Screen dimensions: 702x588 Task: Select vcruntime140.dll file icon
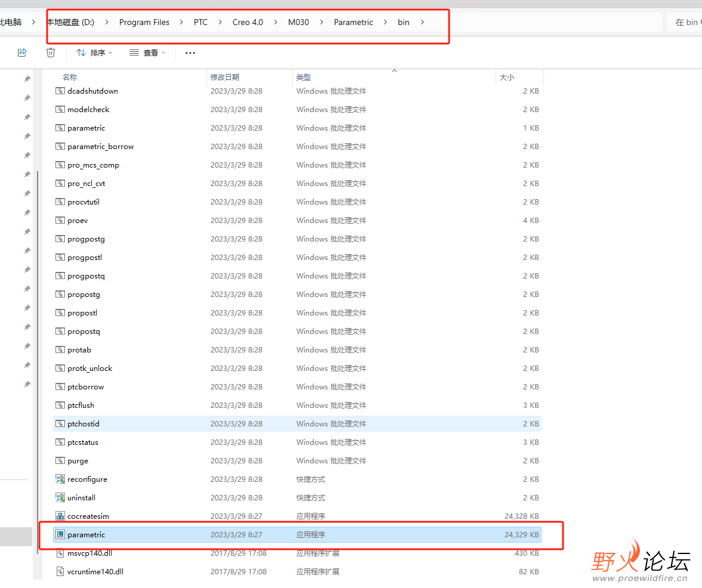coord(60,571)
